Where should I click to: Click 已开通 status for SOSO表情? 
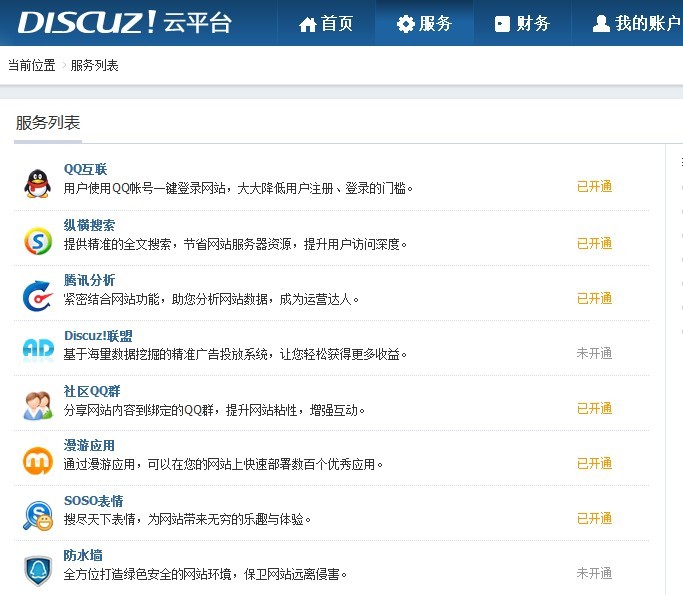[x=595, y=518]
